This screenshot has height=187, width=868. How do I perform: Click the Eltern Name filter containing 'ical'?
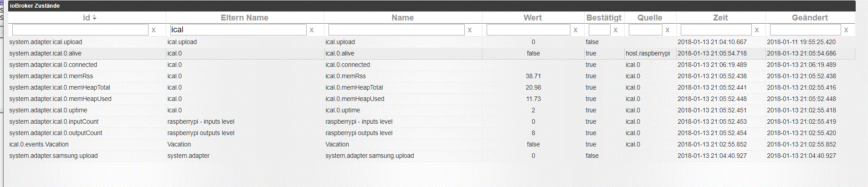tap(238, 30)
